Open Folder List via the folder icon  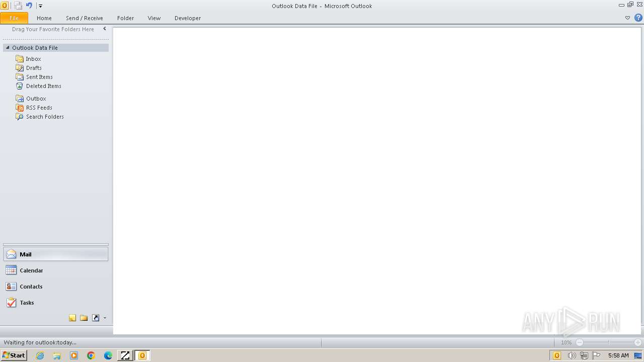click(84, 318)
